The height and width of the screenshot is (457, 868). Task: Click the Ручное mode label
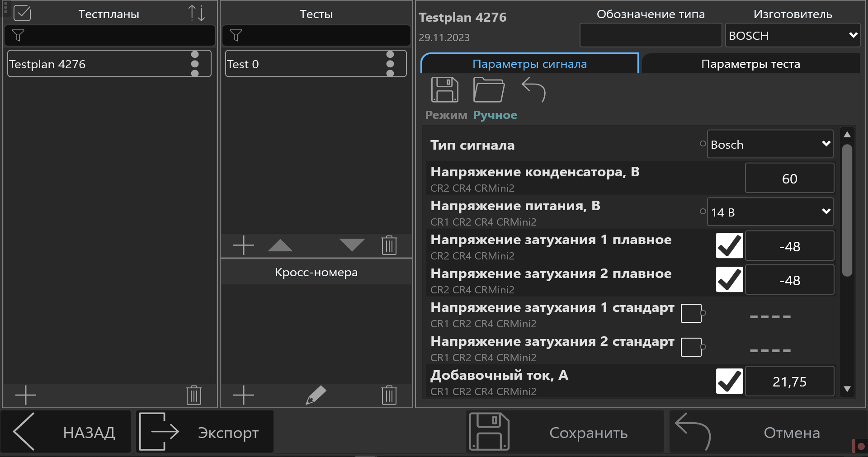click(495, 115)
